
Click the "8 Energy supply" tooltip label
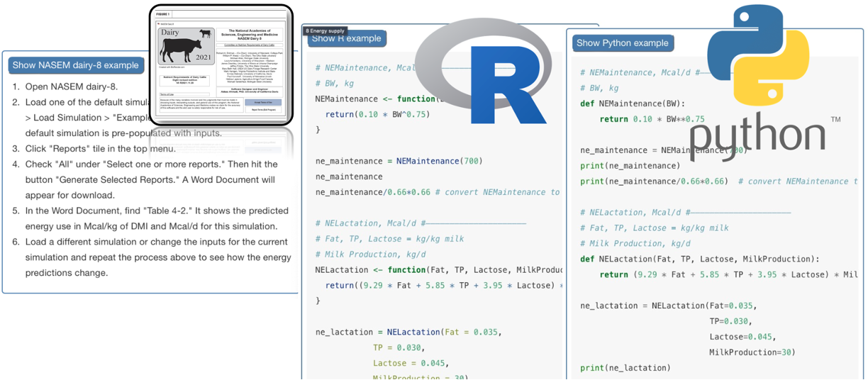[x=324, y=30]
